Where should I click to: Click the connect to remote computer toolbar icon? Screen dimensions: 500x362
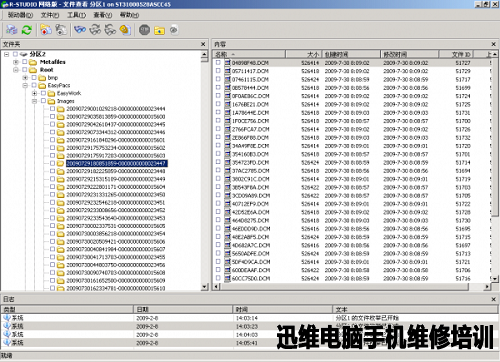click(12, 30)
